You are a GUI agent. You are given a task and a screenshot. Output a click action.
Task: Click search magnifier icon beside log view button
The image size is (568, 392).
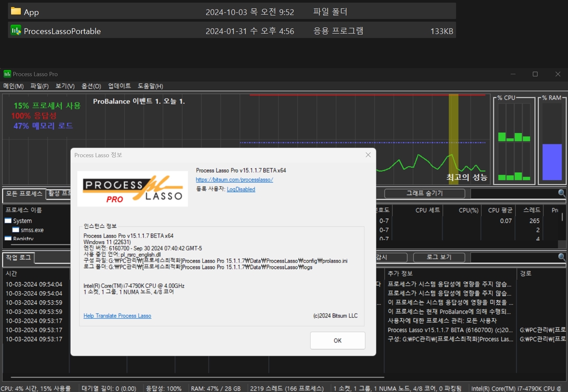point(562,257)
